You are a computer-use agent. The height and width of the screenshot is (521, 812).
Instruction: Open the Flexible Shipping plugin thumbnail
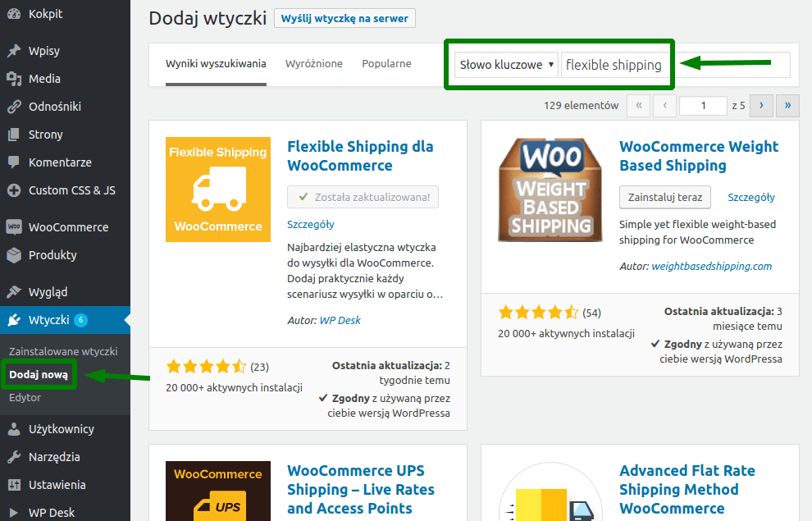pyautogui.click(x=218, y=190)
